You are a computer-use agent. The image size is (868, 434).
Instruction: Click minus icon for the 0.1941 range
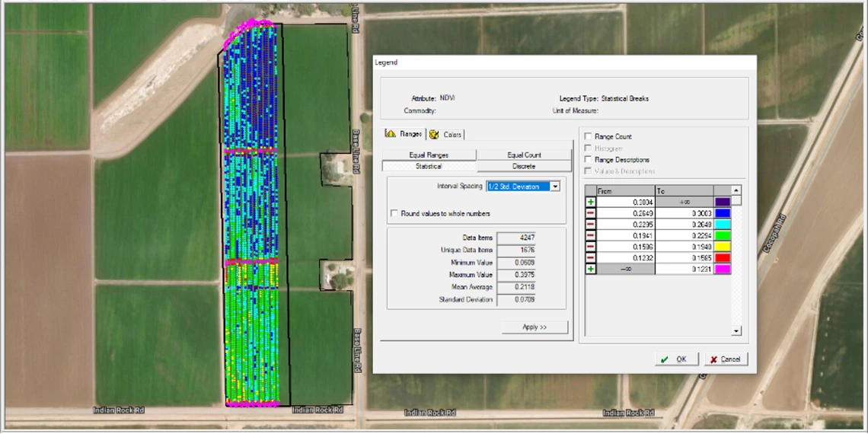[591, 236]
